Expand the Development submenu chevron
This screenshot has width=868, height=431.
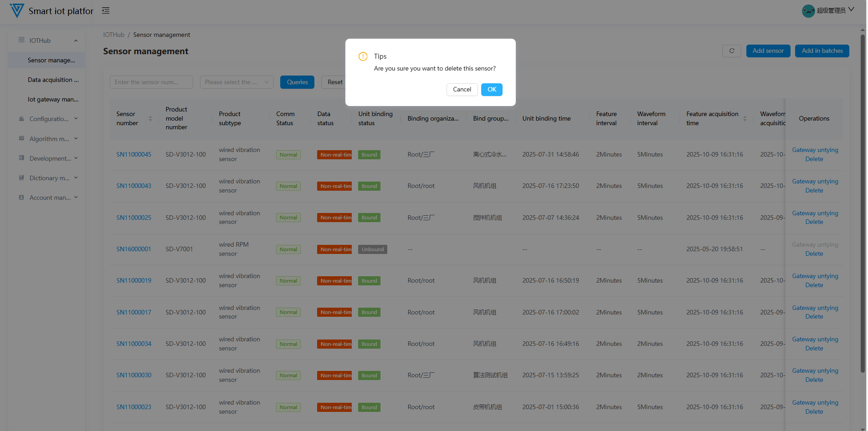76,158
